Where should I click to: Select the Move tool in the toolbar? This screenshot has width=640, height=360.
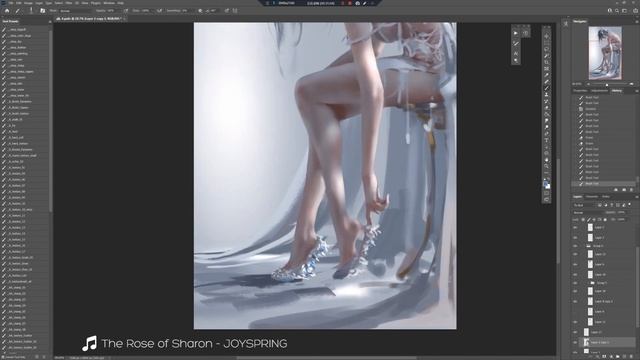(547, 36)
